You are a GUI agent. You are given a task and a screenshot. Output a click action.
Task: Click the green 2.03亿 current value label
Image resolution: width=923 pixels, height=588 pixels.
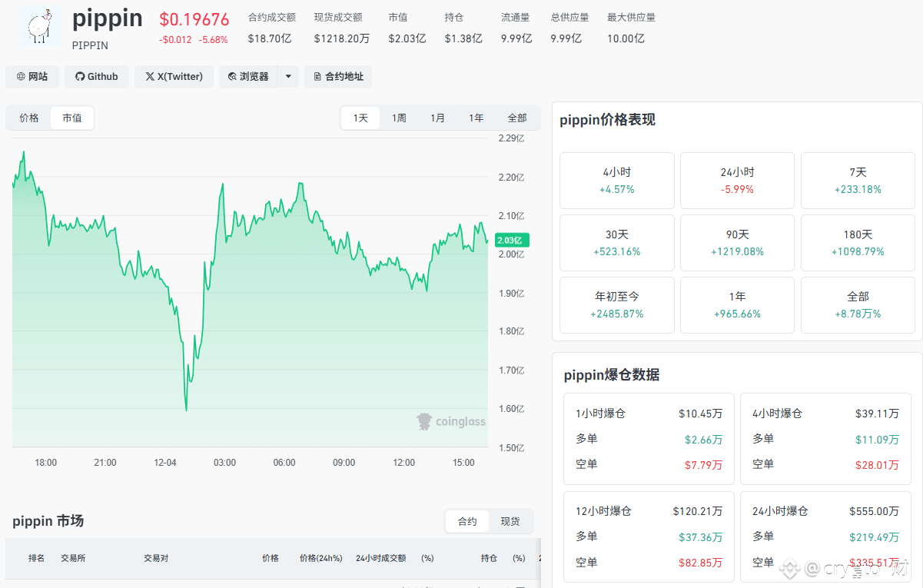(x=513, y=240)
